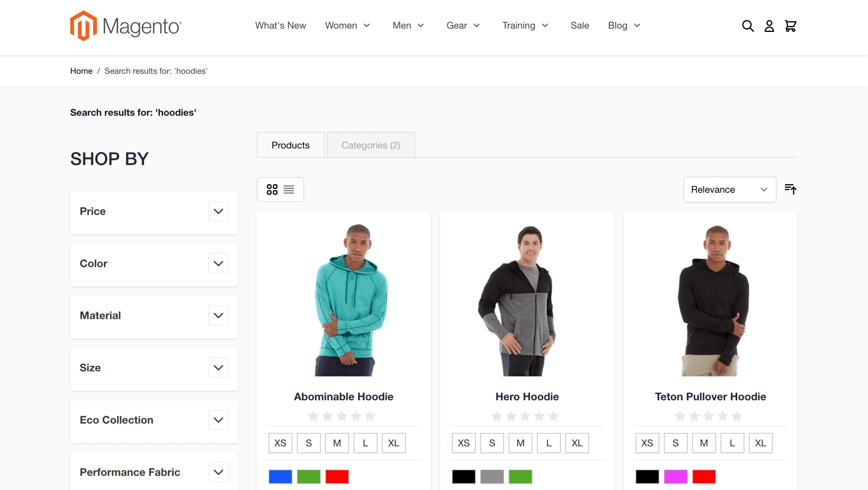Image resolution: width=868 pixels, height=490 pixels.
Task: Choose magenta swatch for Teton Pullover Hoodie
Action: pos(676,477)
